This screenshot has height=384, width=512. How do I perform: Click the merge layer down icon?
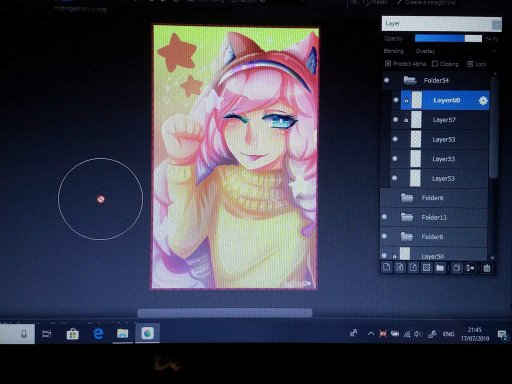470,268
